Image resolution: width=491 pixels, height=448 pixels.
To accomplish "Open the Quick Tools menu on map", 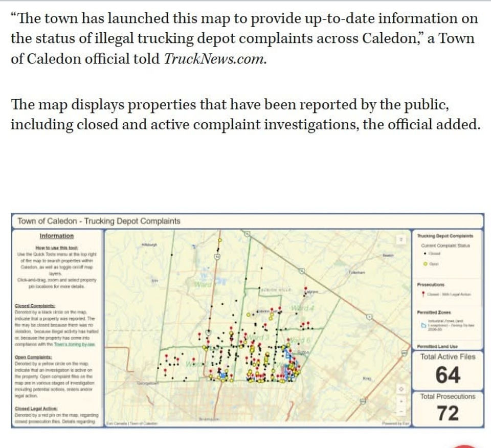I will 401,239.
